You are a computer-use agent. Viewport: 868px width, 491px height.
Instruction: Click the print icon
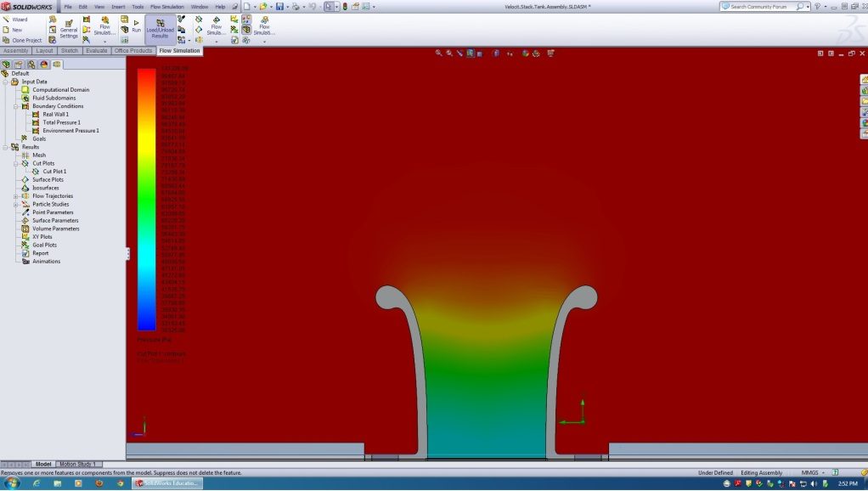click(296, 7)
